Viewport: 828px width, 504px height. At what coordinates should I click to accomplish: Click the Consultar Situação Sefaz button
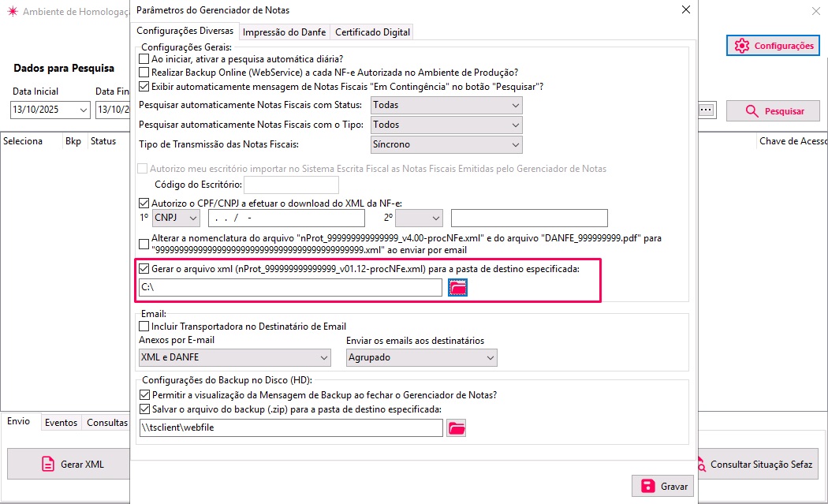pyautogui.click(x=755, y=465)
